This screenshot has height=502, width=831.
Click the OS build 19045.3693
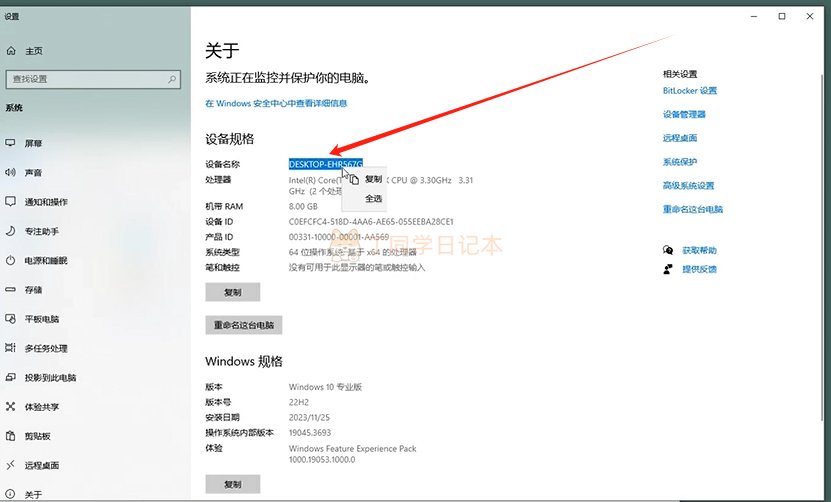click(310, 433)
